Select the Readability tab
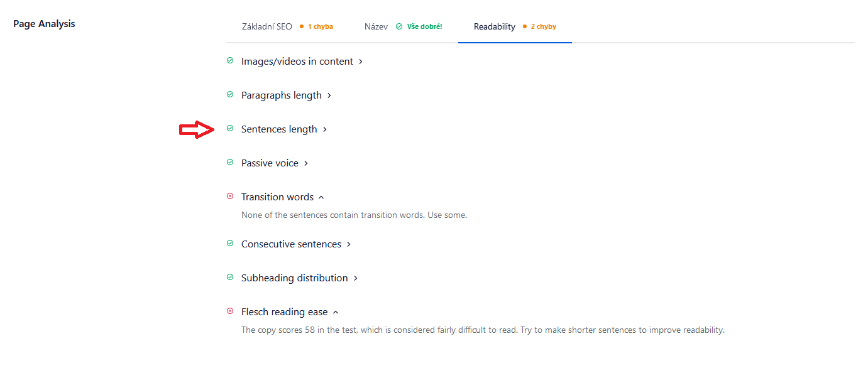The width and height of the screenshot is (868, 373). (x=515, y=27)
